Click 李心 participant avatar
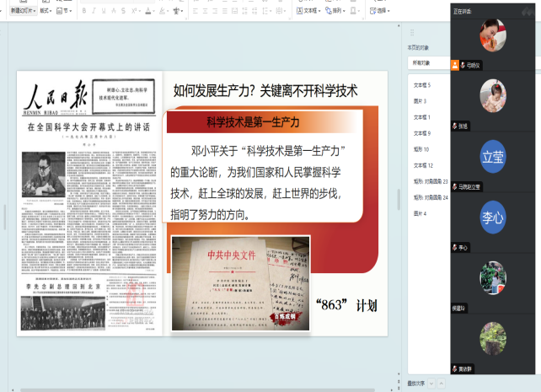Screen dimensions: 541x392 [492, 217]
